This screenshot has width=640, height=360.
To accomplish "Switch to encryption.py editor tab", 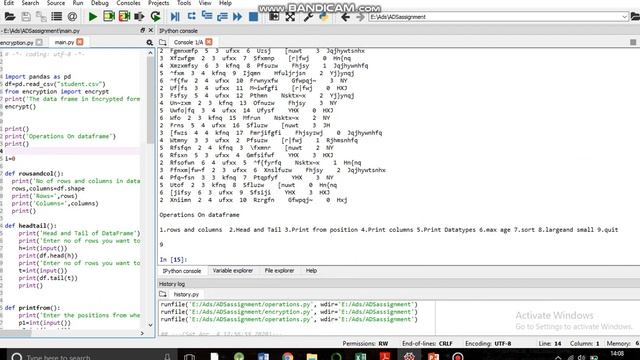I will click(x=17, y=42).
